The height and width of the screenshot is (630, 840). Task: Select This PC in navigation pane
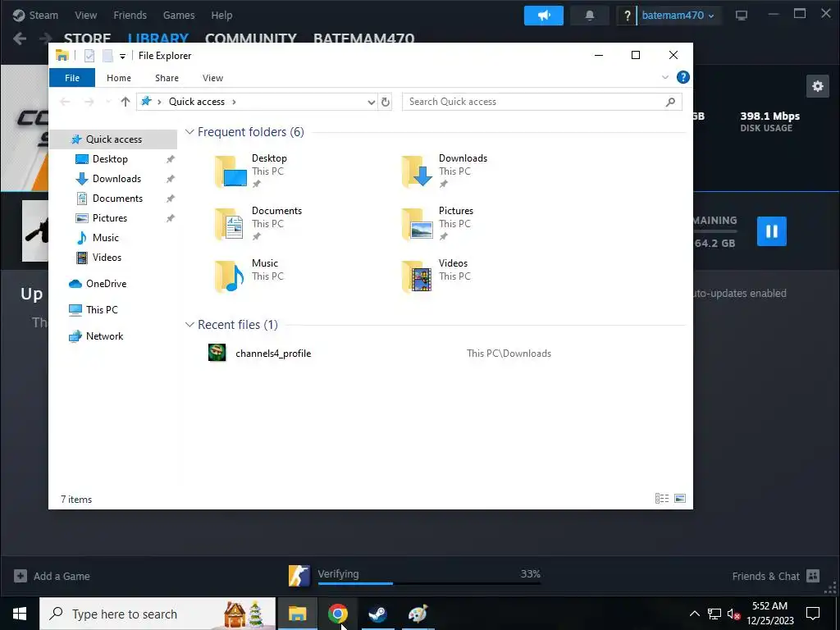102,310
